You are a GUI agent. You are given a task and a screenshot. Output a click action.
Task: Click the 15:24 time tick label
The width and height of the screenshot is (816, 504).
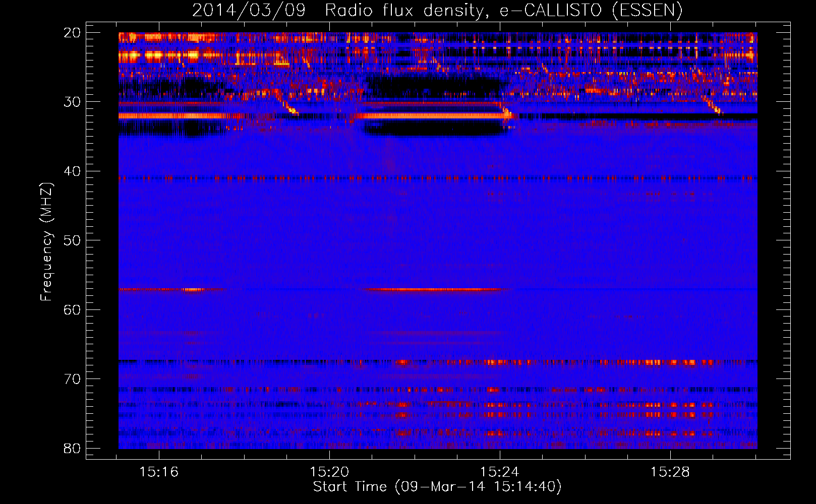(500, 472)
